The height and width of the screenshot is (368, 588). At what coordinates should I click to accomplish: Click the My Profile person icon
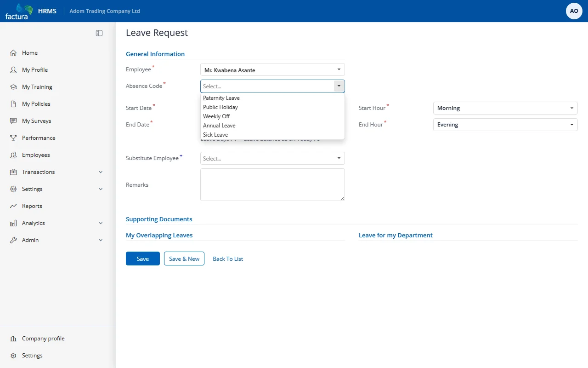(x=13, y=70)
